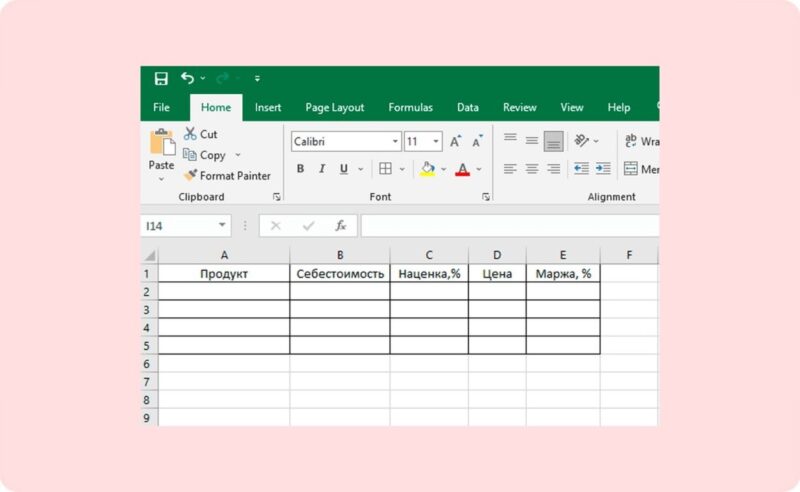Image resolution: width=800 pixels, height=492 pixels.
Task: Open the Calibri font name dropdown
Action: (x=395, y=141)
